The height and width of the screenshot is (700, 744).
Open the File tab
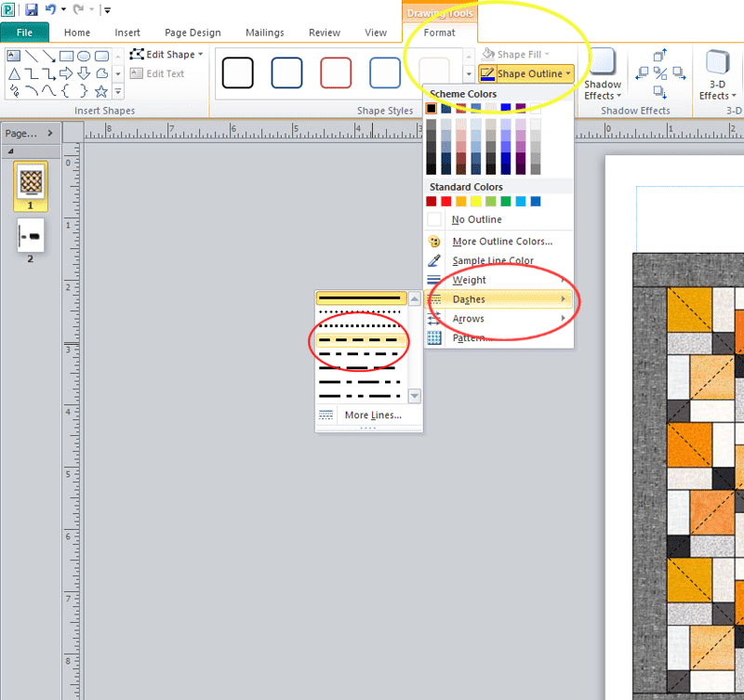coord(25,33)
